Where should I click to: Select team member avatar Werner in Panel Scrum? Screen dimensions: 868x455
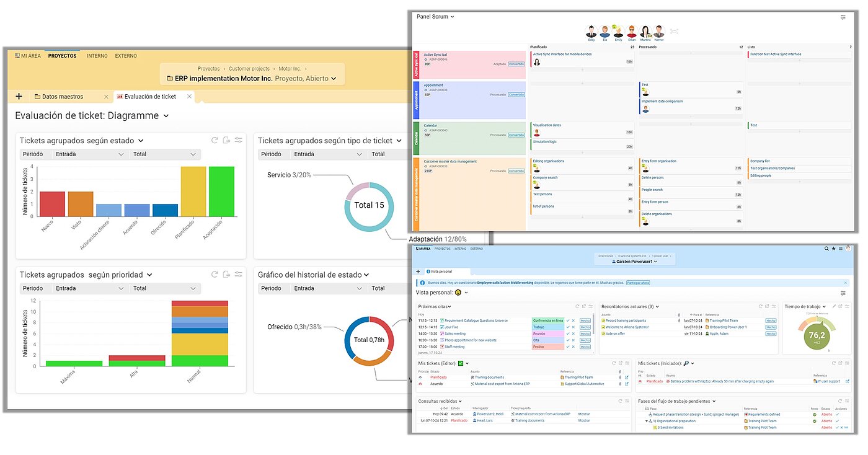pyautogui.click(x=659, y=32)
